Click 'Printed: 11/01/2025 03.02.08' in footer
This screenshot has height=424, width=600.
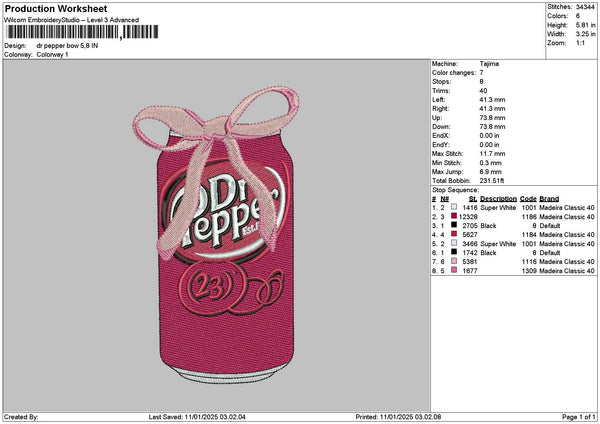pos(398,417)
